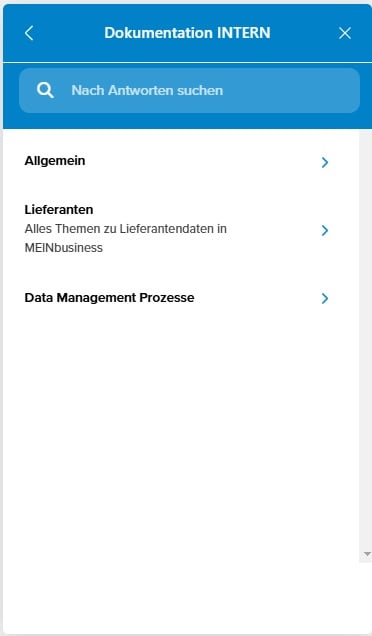Open the Lieferanten category heading
This screenshot has height=636, width=372.
(59, 210)
